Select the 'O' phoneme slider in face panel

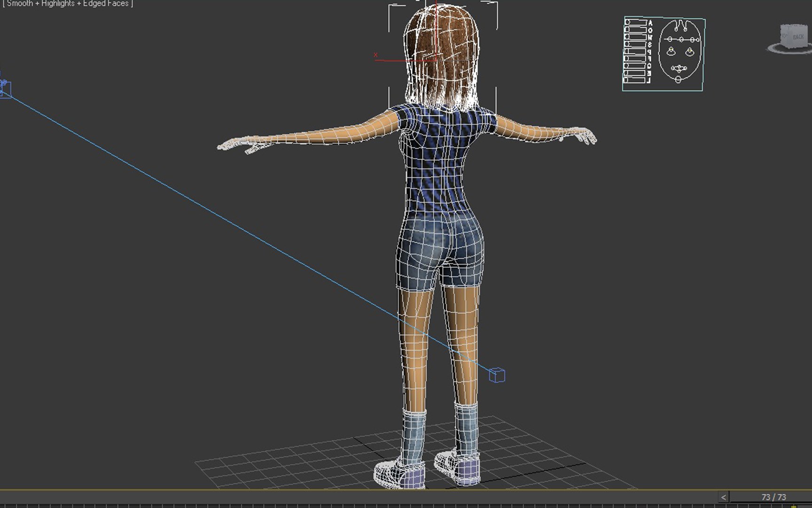636,30
